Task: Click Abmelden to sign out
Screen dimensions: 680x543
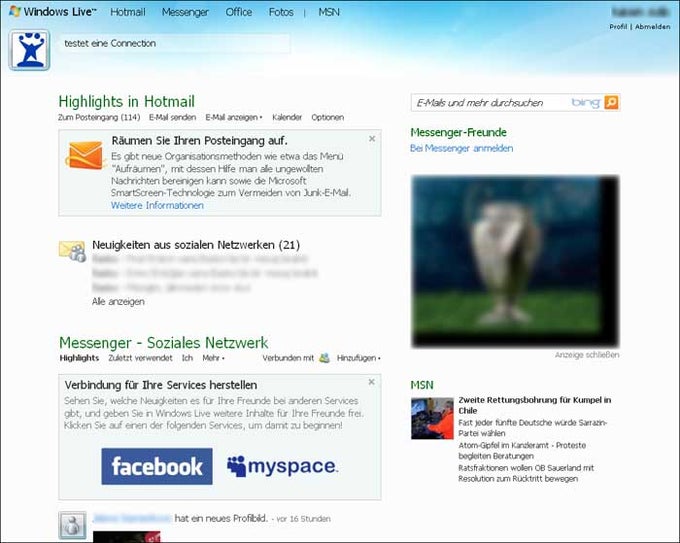Action: pyautogui.click(x=653, y=26)
